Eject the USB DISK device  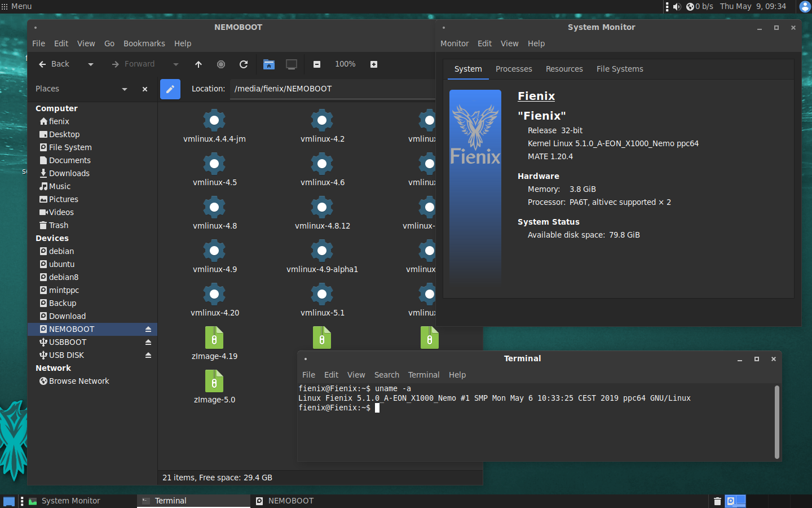(x=148, y=355)
